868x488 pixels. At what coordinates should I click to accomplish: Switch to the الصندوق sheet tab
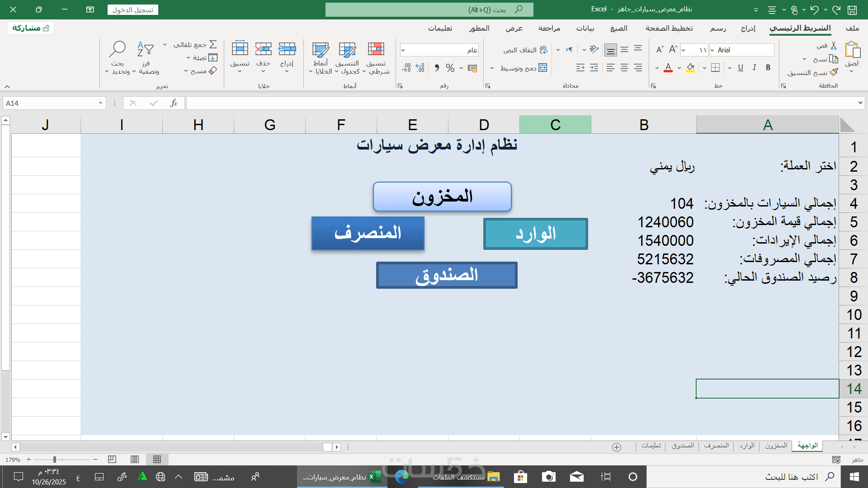[x=682, y=446]
